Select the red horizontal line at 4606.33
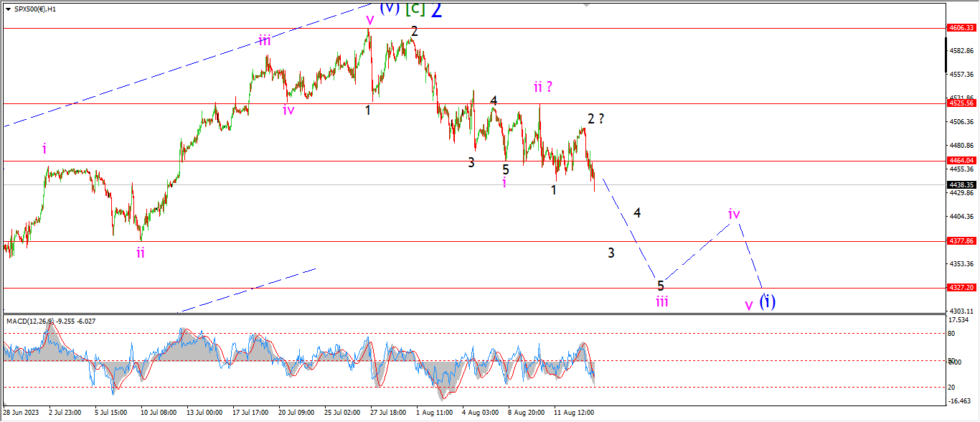Image resolution: width=980 pixels, height=422 pixels. [473, 28]
